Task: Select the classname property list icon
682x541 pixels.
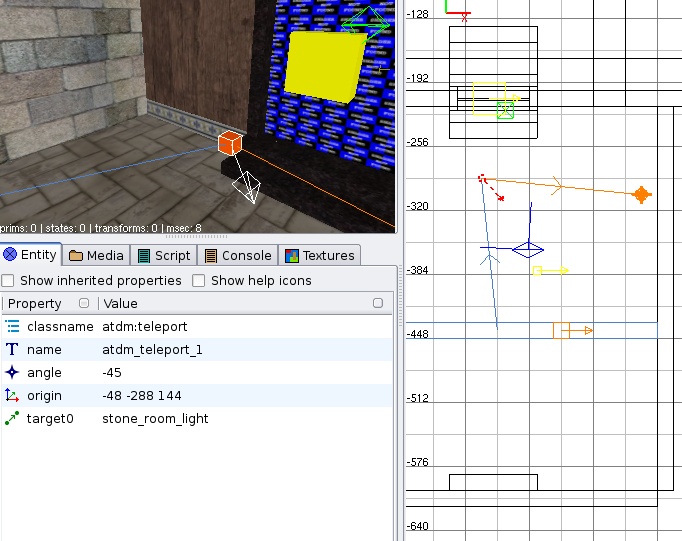Action: click(x=12, y=326)
